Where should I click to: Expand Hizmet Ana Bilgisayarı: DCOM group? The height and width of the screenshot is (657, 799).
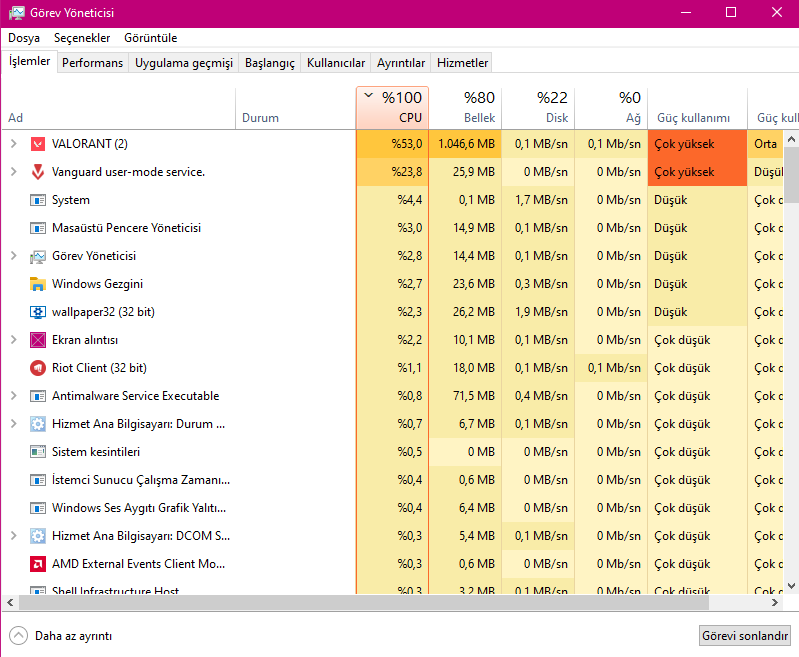[x=14, y=536]
